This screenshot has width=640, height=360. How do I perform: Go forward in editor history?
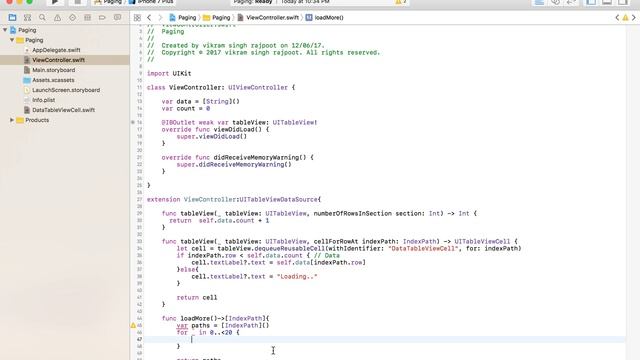(160, 18)
